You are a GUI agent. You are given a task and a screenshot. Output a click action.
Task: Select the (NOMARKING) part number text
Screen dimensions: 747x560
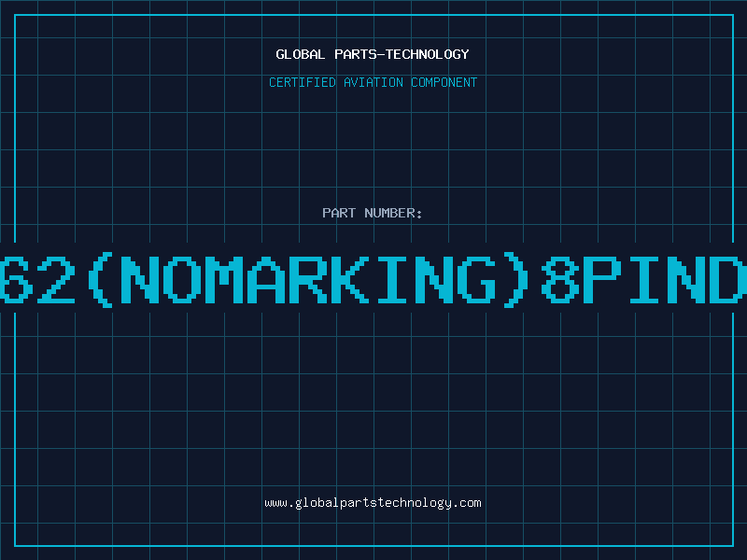(309, 279)
